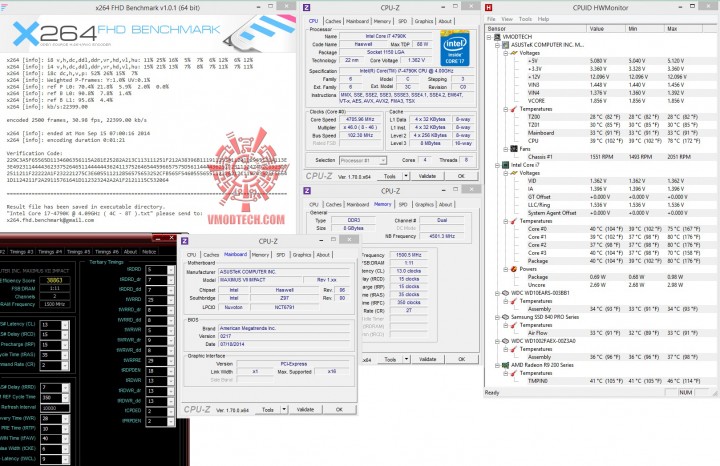Click the WDC WD1002FAEX drive icon

pyautogui.click(x=506, y=341)
